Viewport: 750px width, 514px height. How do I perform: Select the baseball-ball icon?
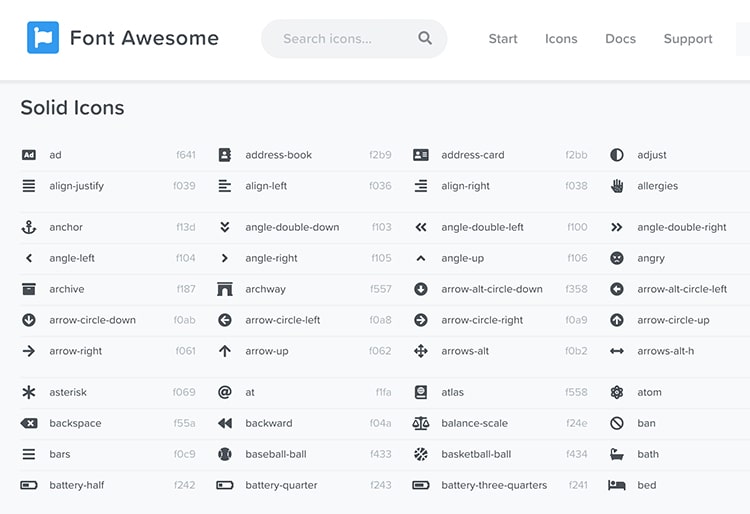[225, 454]
